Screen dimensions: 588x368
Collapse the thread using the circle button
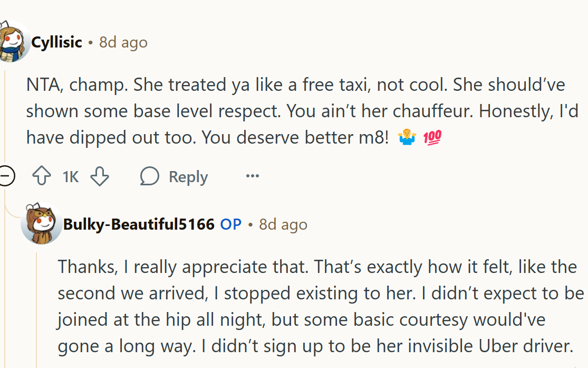7,176
